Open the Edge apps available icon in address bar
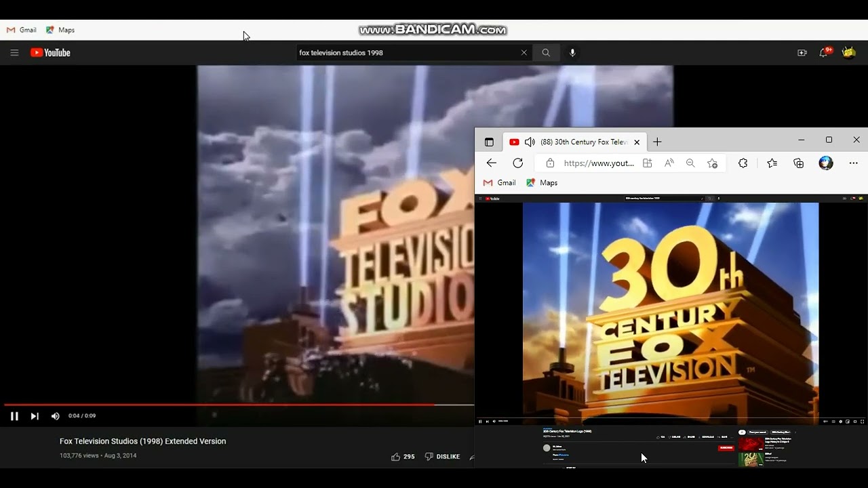 coord(648,163)
